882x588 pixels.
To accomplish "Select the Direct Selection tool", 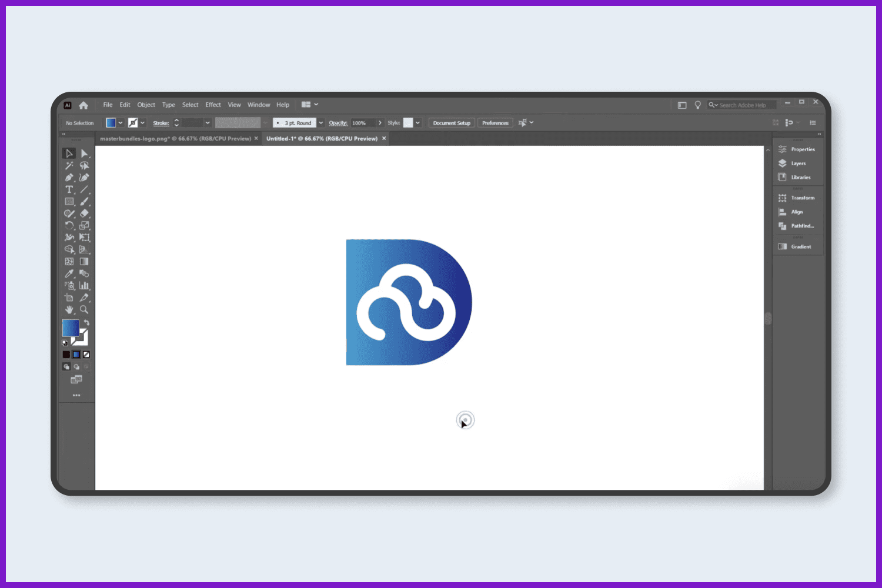I will tap(84, 153).
